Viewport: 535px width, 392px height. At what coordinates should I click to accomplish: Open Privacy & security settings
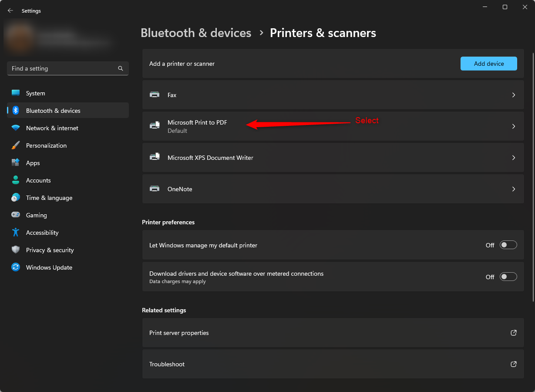click(x=68, y=250)
